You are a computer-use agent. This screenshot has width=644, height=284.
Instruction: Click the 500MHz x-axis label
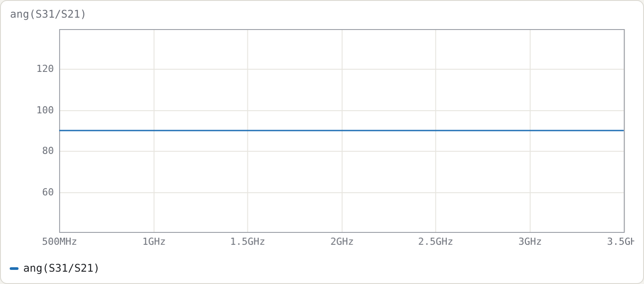pyautogui.click(x=60, y=242)
